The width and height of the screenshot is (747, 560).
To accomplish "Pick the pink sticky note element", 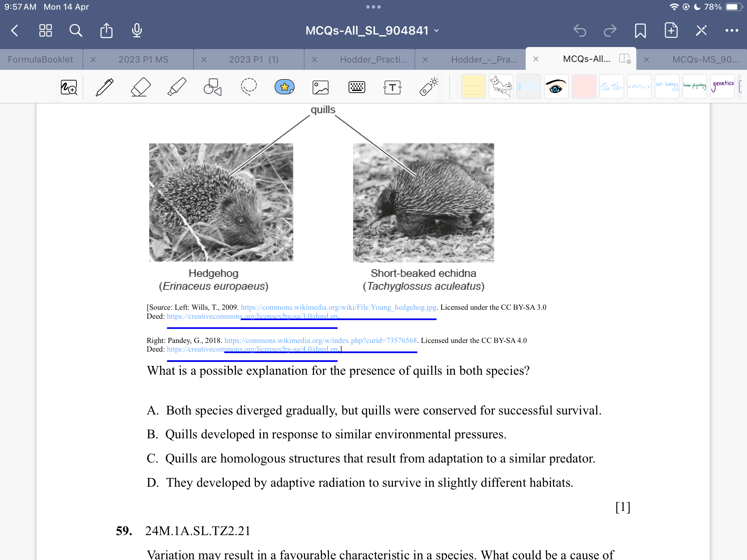I will (584, 86).
